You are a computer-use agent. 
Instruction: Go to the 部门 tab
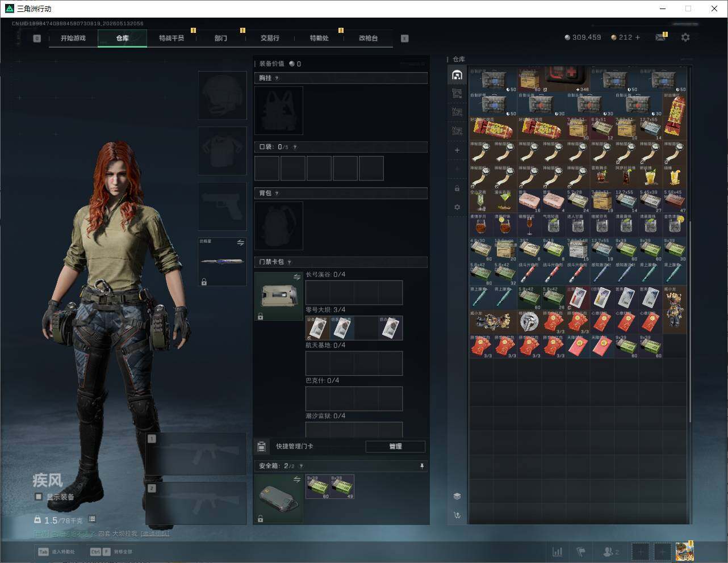[x=221, y=38]
